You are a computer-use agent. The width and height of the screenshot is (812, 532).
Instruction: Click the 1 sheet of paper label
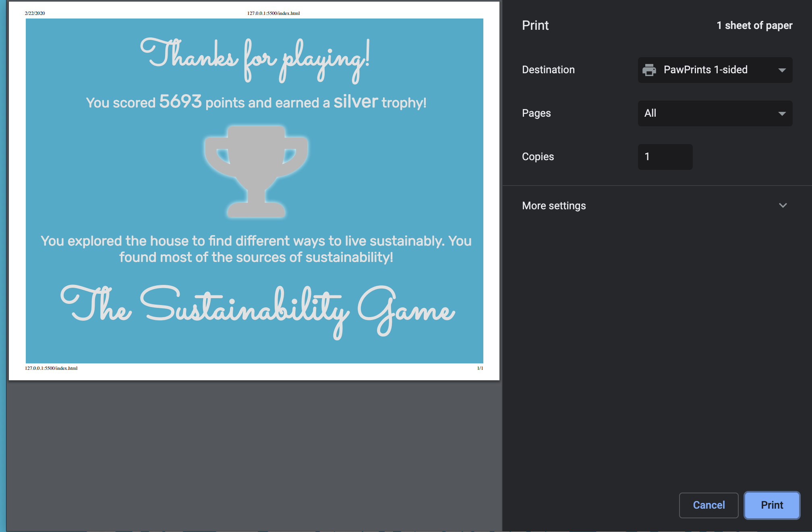coord(754,25)
